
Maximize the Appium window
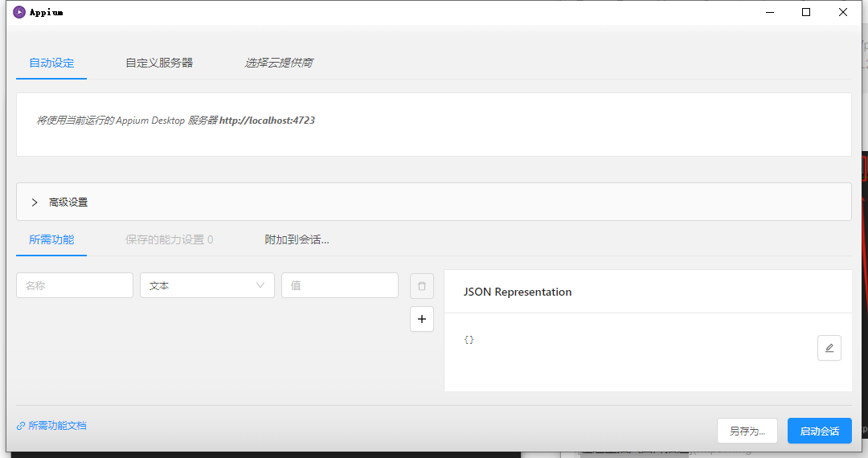click(806, 12)
